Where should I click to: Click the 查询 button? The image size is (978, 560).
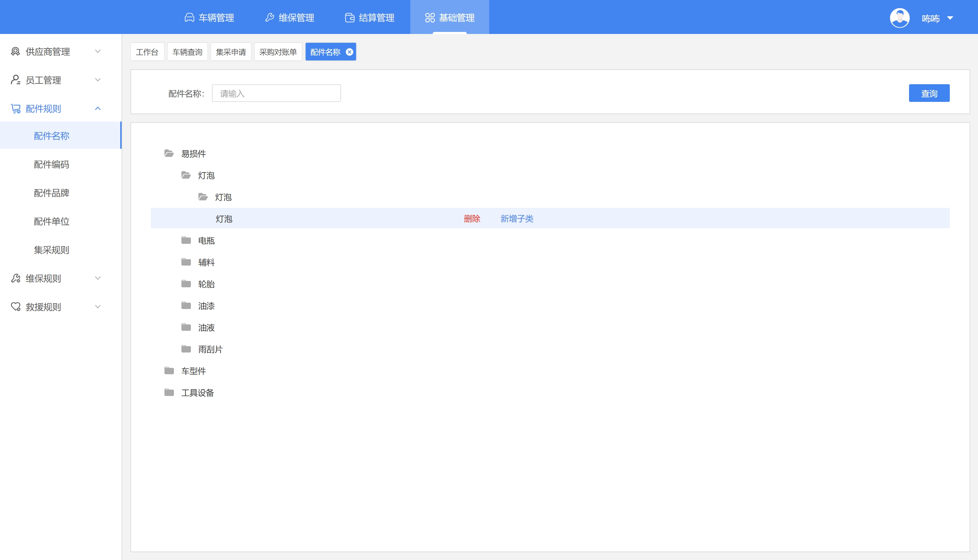pyautogui.click(x=929, y=93)
